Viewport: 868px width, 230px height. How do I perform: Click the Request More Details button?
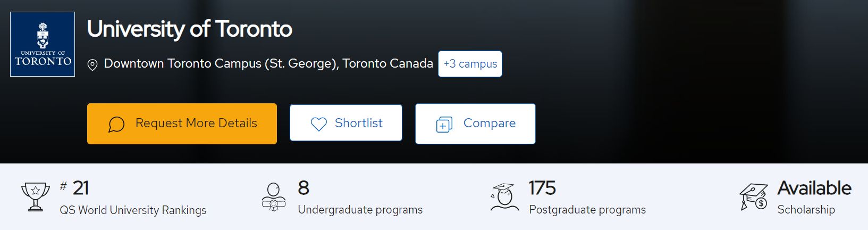pos(182,124)
